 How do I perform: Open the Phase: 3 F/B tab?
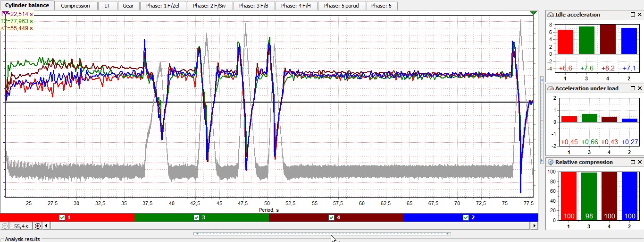click(x=253, y=6)
